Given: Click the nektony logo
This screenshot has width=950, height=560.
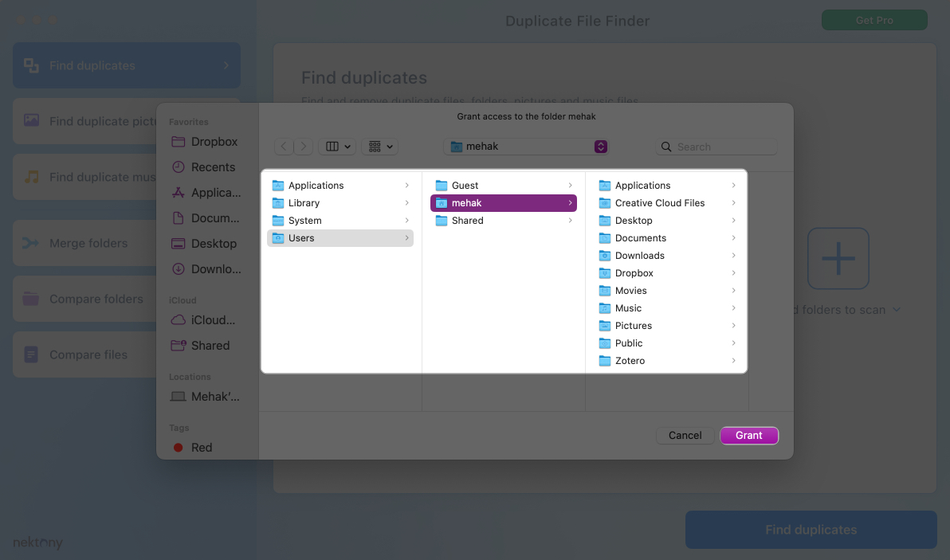Looking at the screenshot, I should click(37, 542).
